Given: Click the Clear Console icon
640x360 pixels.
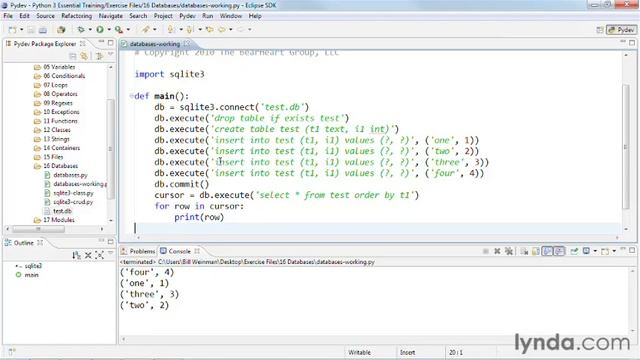Looking at the screenshot, I should [x=524, y=251].
